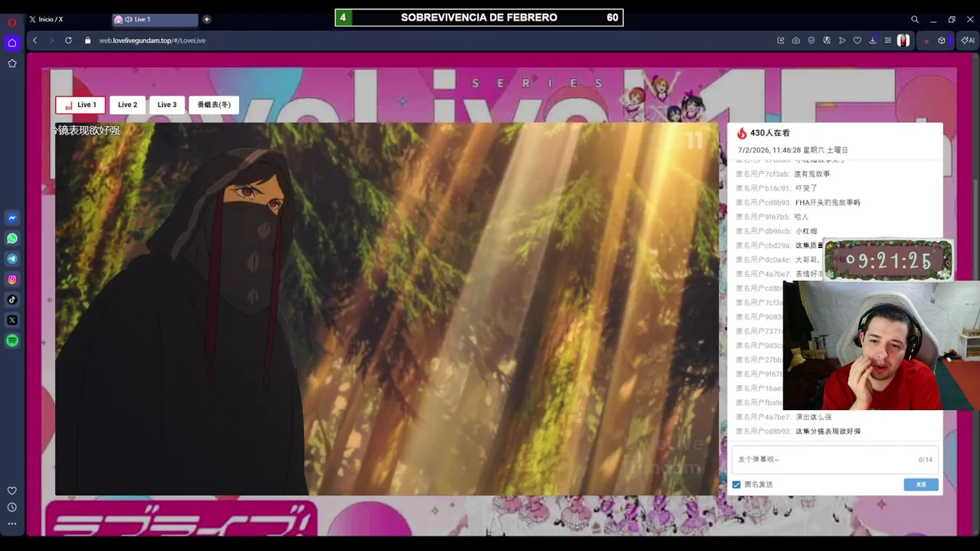980x551 pixels.
Task: Click chat message 还有鬼故事
Action: coord(812,174)
